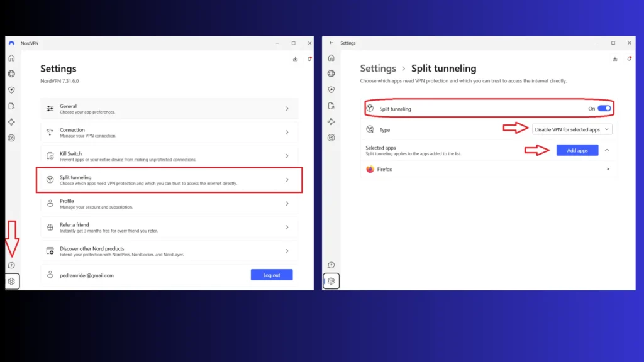Click the file share icon in the NordVPN window sidebar
Image resolution: width=644 pixels, height=362 pixels.
11,106
